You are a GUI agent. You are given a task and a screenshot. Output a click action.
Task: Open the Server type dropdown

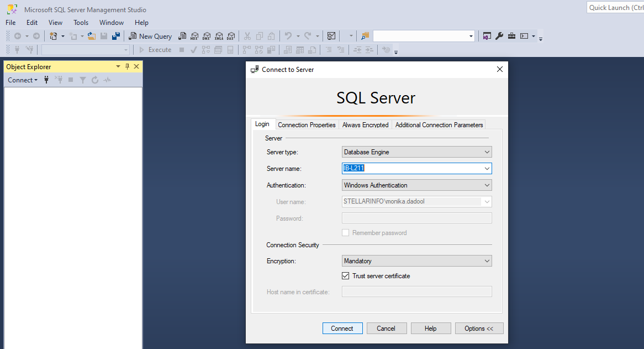416,152
